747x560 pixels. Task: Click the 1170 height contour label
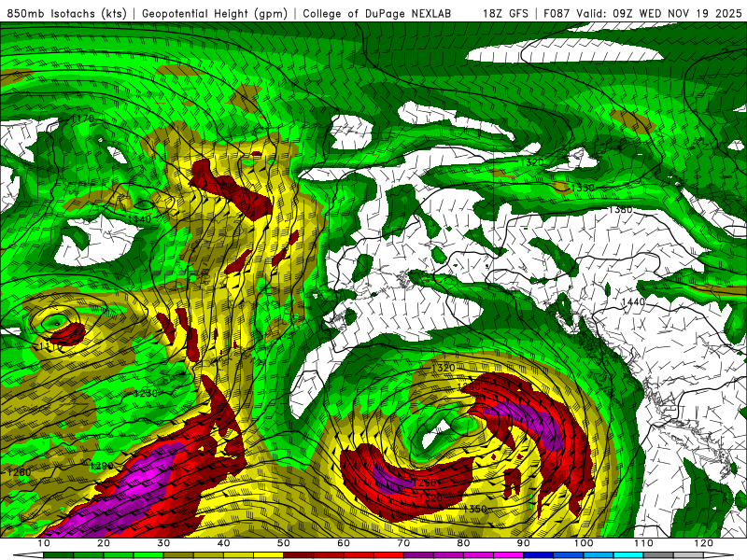click(x=83, y=118)
